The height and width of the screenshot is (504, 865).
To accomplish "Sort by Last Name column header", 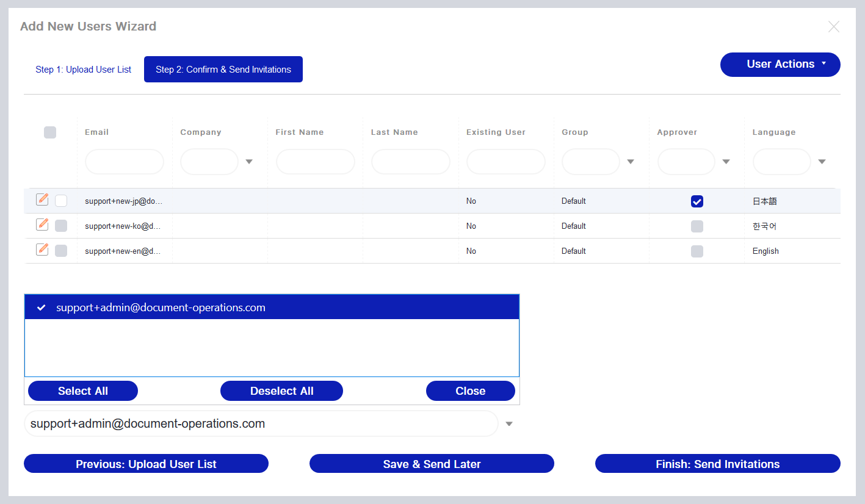I will coord(394,132).
